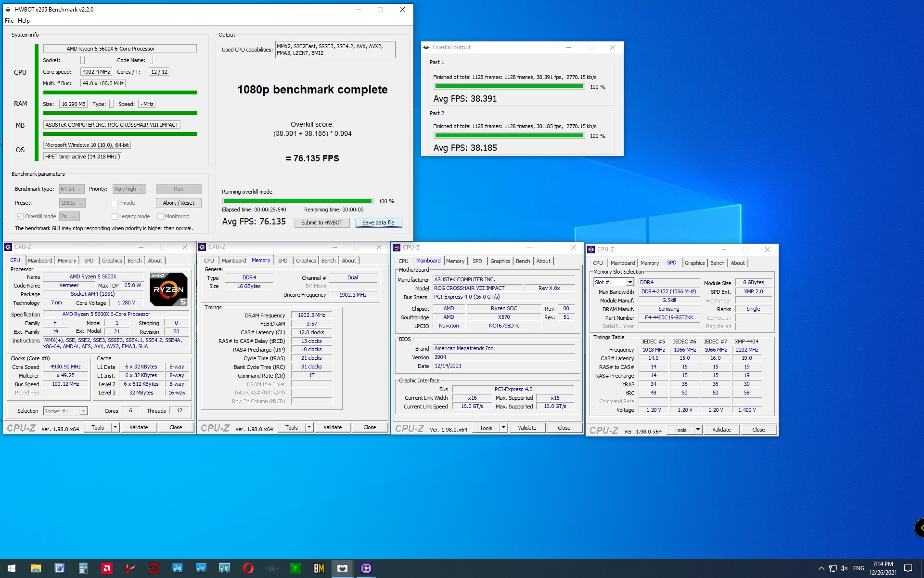
Task: Open the Preset 1080p dropdown
Action: click(x=72, y=203)
